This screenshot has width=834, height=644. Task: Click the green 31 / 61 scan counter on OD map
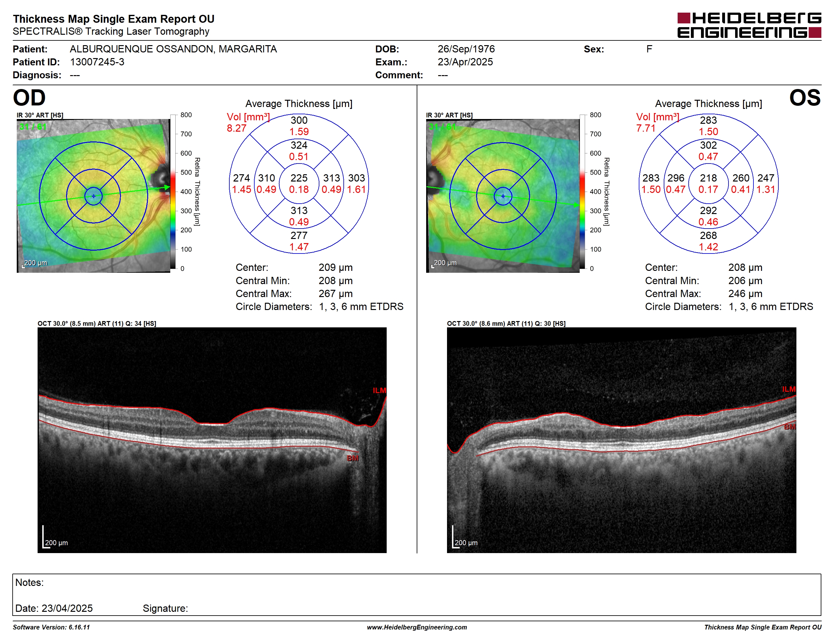[33, 127]
